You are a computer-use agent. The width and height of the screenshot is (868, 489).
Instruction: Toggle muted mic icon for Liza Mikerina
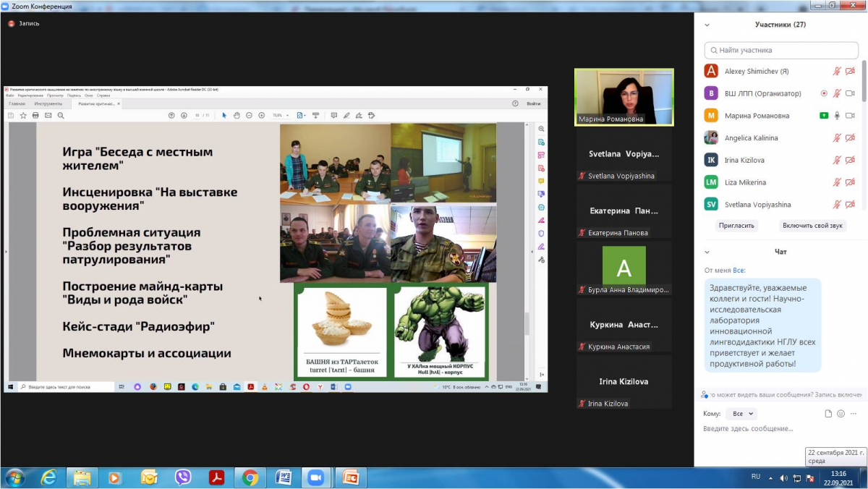point(837,182)
